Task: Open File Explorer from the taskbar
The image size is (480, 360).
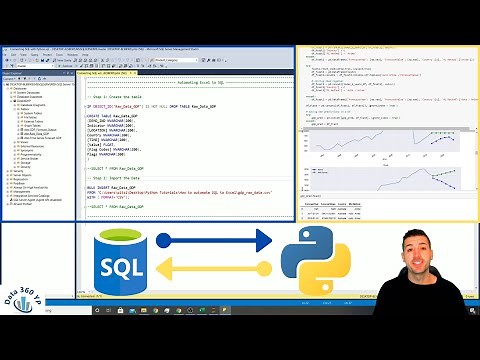Action: [144, 310]
